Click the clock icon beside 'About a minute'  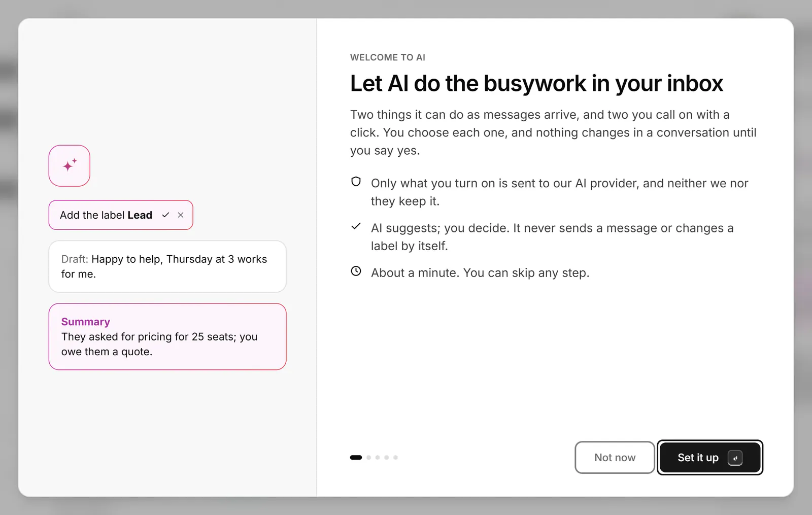pyautogui.click(x=356, y=271)
